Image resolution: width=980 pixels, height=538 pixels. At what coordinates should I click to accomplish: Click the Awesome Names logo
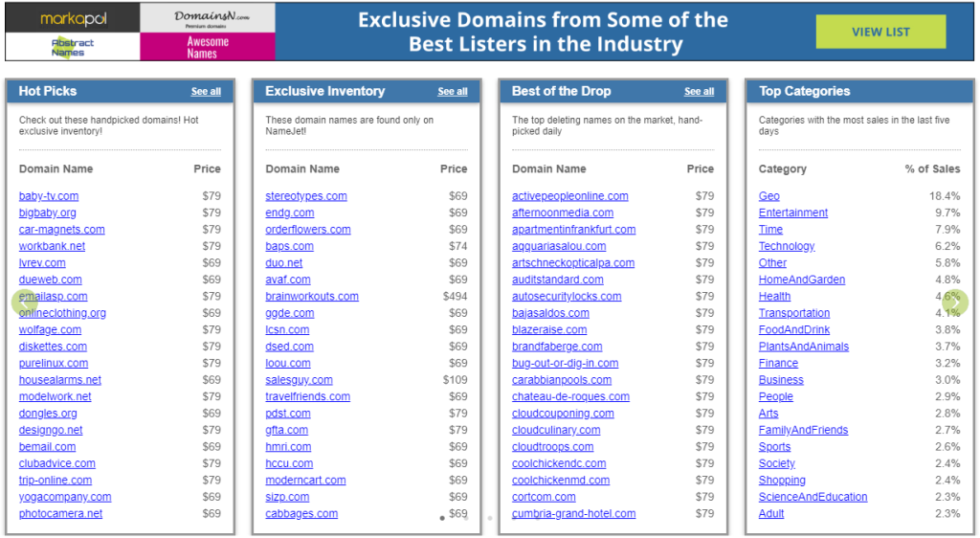pos(208,47)
